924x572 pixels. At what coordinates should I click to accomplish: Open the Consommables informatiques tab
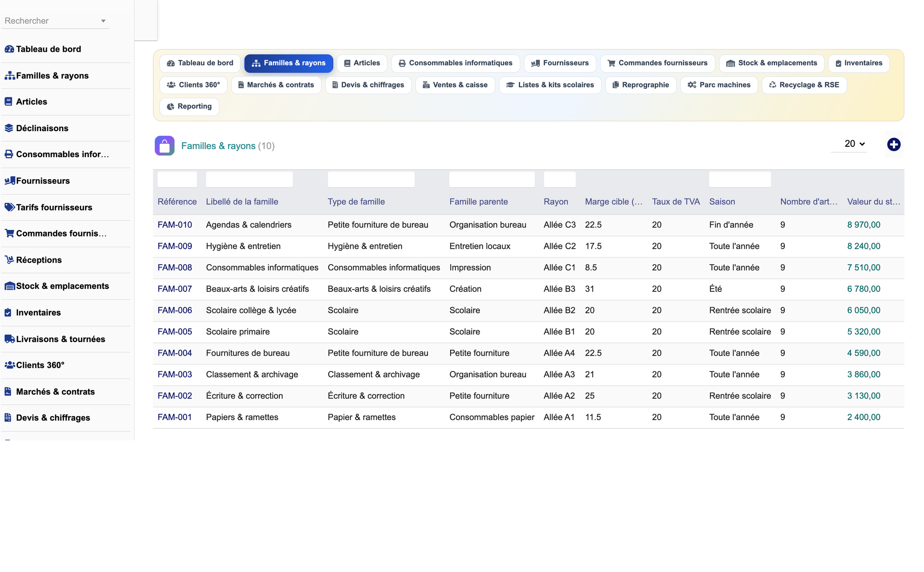coord(455,63)
